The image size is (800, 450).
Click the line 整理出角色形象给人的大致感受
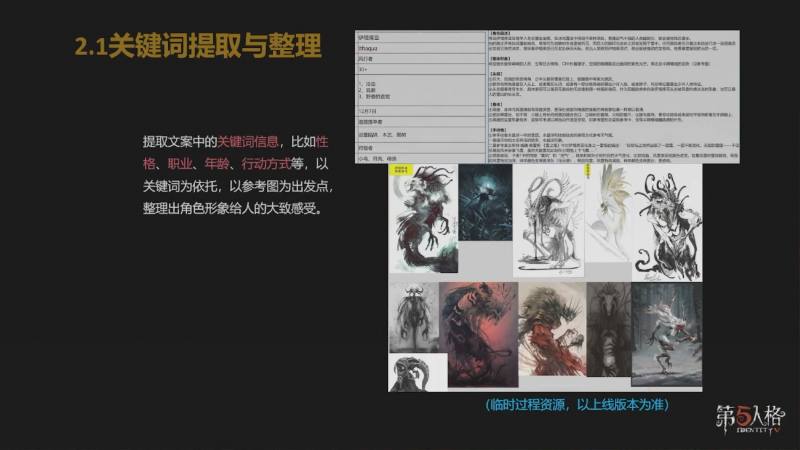point(232,209)
